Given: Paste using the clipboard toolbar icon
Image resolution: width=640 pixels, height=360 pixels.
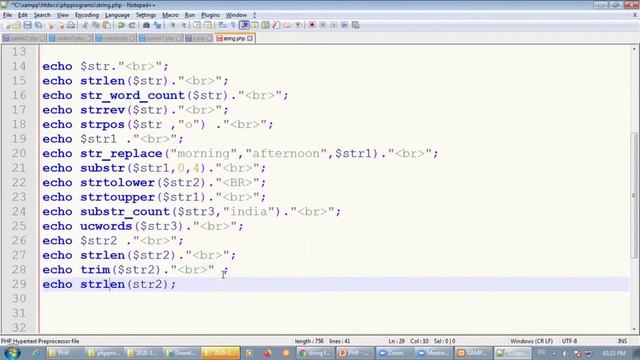Looking at the screenshot, I should pos(107,25).
